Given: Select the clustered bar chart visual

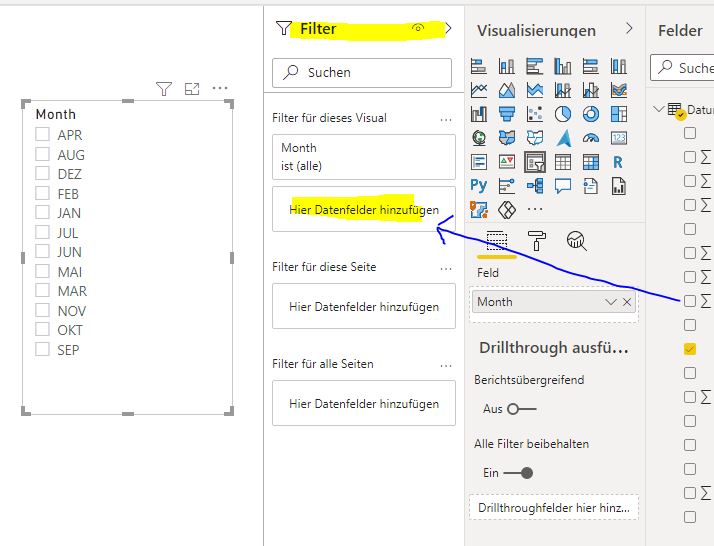Looking at the screenshot, I should (535, 66).
